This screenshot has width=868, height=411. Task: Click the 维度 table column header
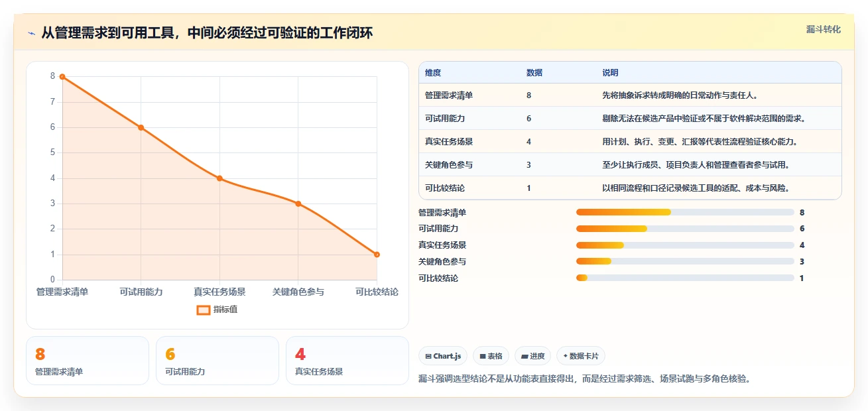click(433, 73)
